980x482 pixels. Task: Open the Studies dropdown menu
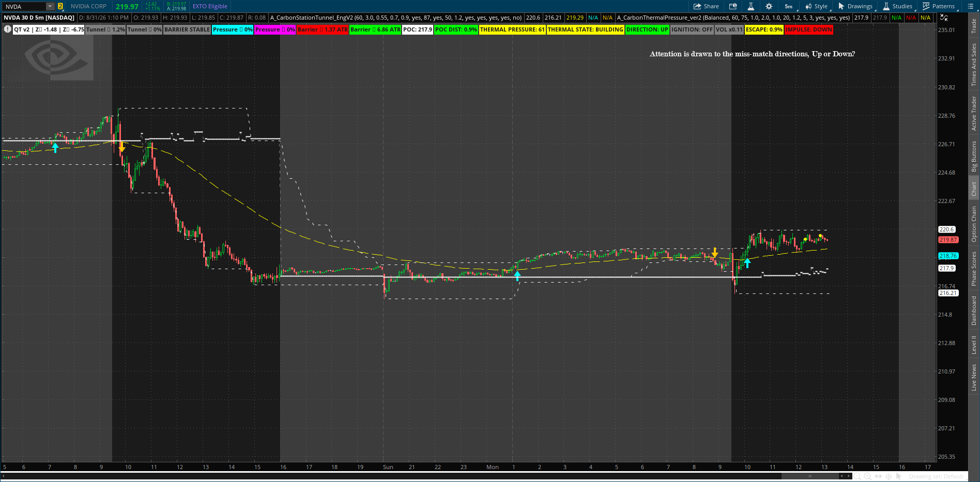point(897,6)
